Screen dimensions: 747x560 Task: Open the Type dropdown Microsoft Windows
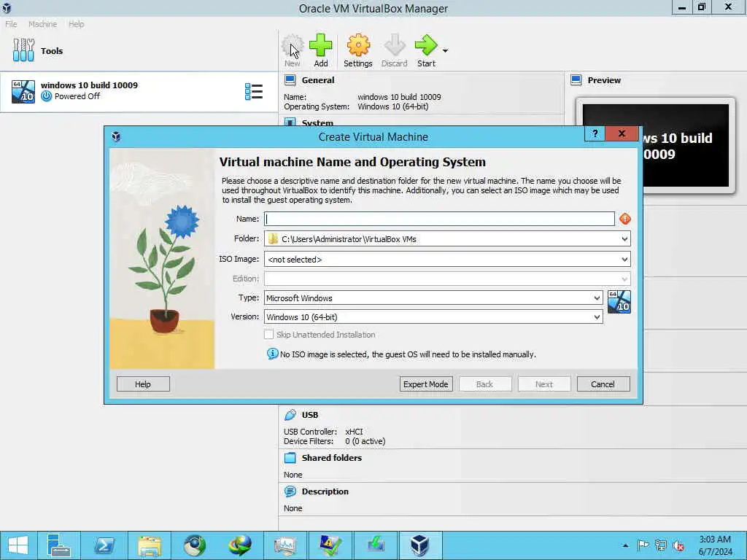433,298
